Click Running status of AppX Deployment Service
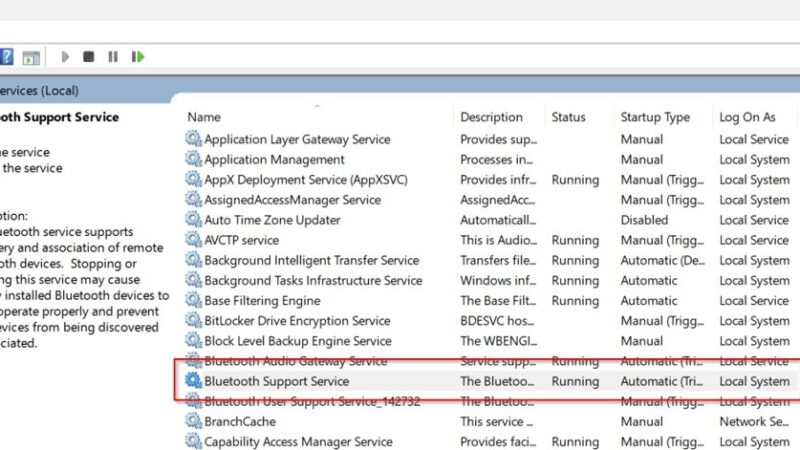The image size is (800, 450). coord(575,180)
